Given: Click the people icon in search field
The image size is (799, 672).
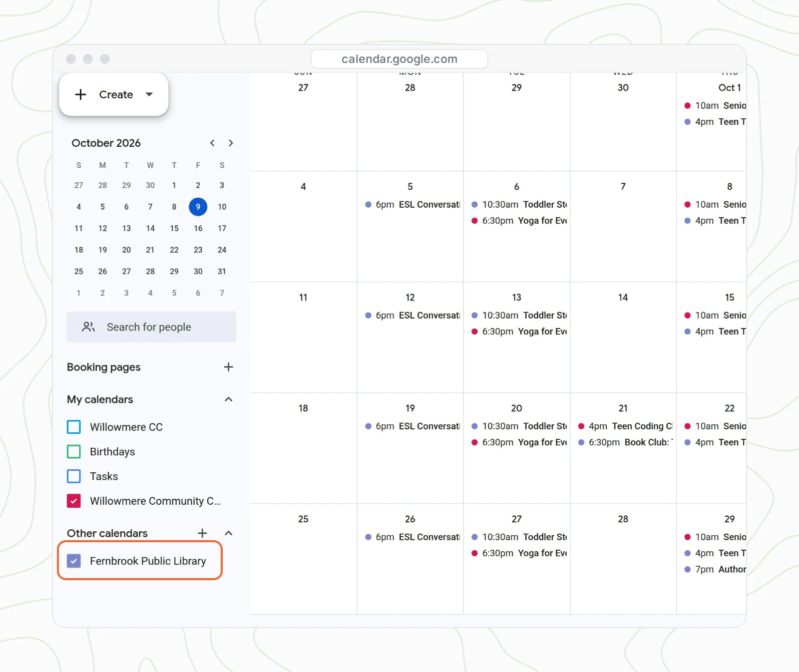Looking at the screenshot, I should click(x=88, y=327).
